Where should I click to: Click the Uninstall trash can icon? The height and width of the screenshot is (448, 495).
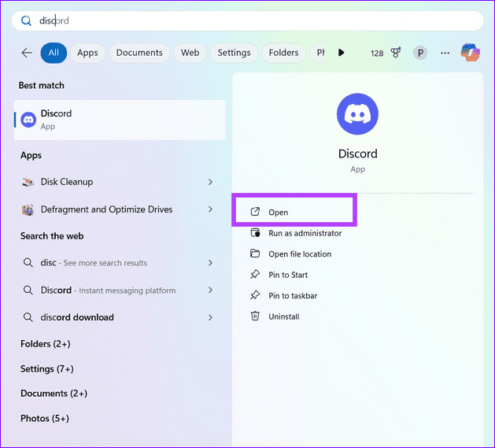(255, 316)
